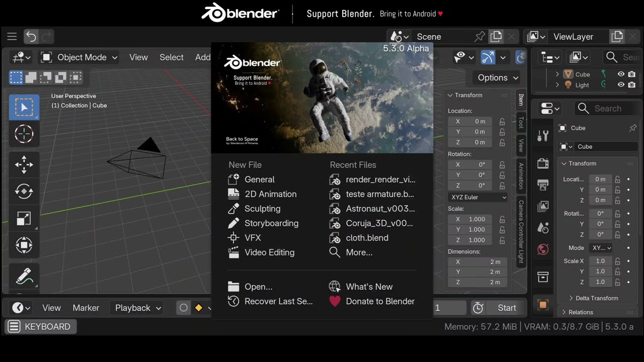Click the properties editor Search field
Viewport: 644px width, 362px height.
(606, 108)
